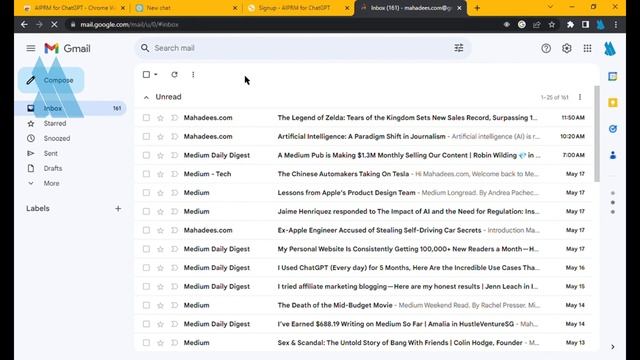Open Chrome tab search dropdown

point(550,7)
